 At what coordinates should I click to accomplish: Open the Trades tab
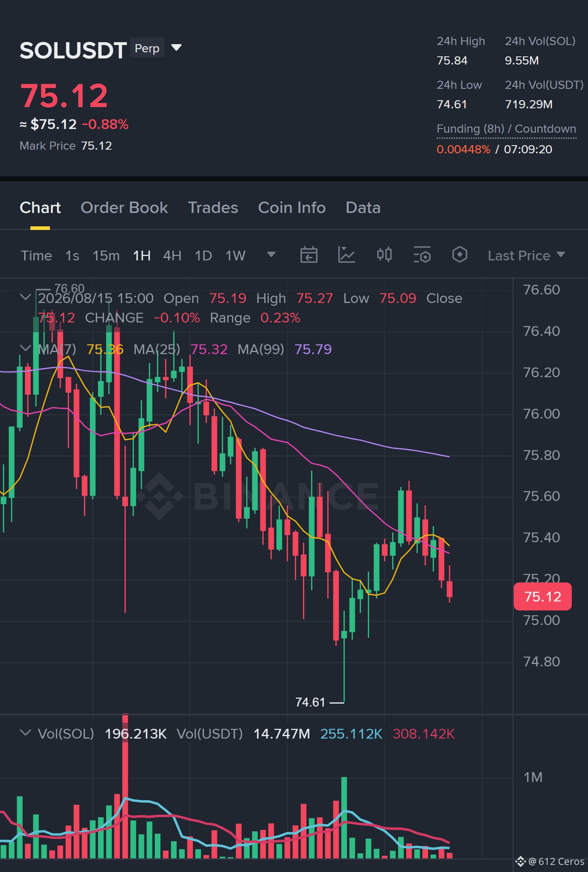coord(213,208)
